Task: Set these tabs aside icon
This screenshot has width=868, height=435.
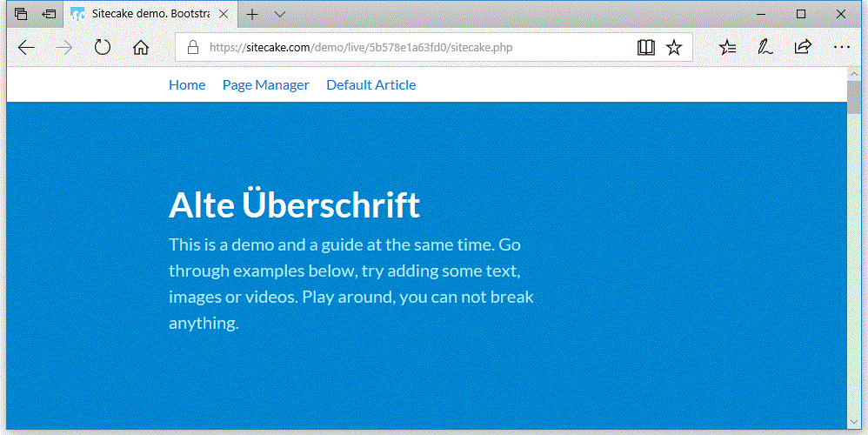Action: tap(50, 14)
